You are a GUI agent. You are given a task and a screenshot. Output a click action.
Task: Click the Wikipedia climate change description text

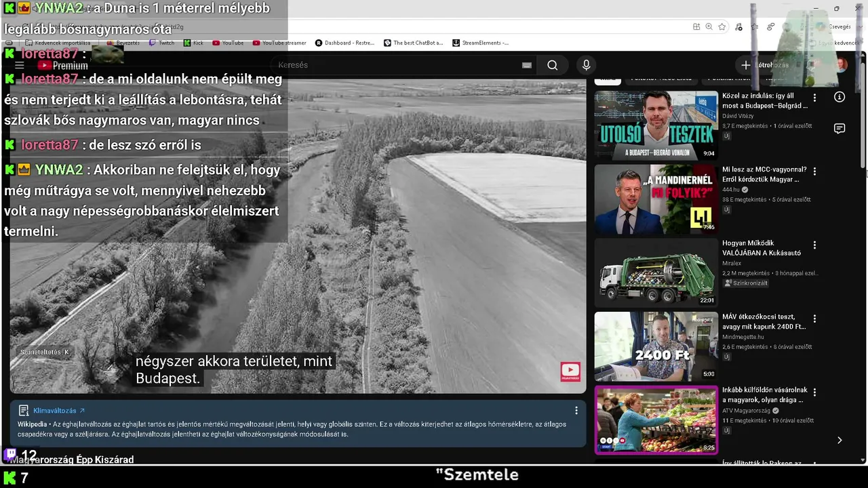tap(292, 429)
